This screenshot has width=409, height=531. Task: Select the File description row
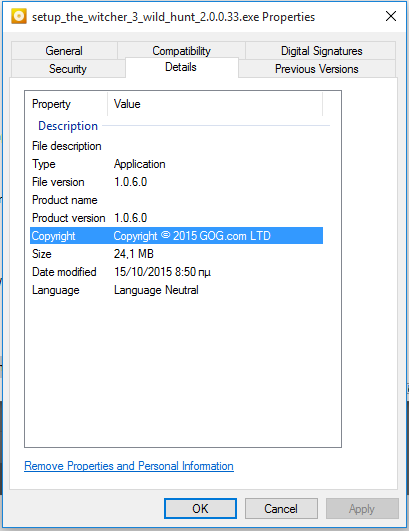click(x=176, y=146)
